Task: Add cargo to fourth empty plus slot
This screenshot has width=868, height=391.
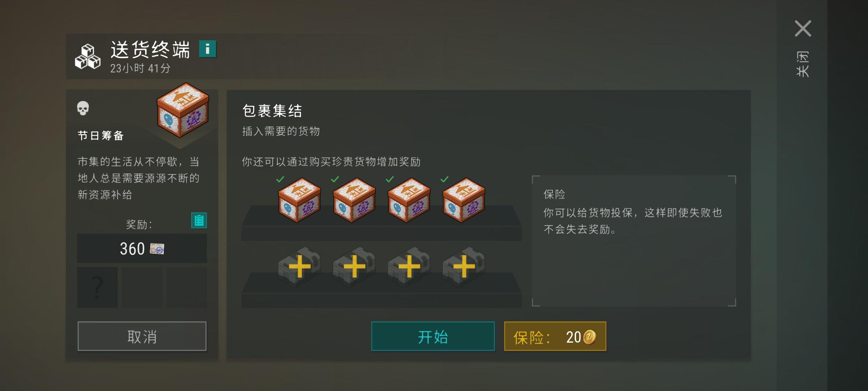Action: pyautogui.click(x=464, y=267)
